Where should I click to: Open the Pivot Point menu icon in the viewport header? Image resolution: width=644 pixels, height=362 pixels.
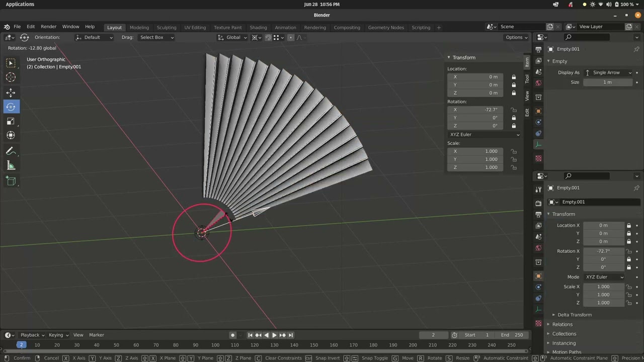tap(256, 37)
